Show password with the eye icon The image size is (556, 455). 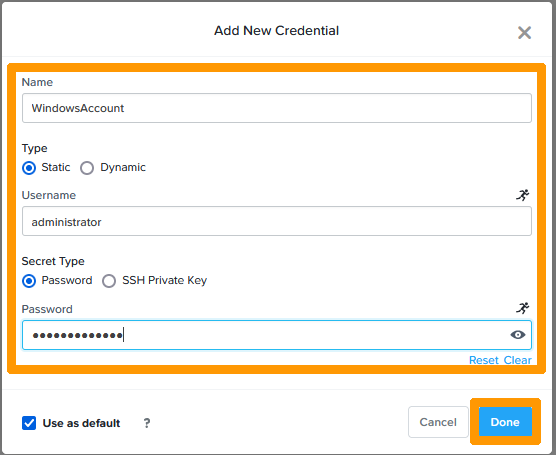[x=518, y=335]
